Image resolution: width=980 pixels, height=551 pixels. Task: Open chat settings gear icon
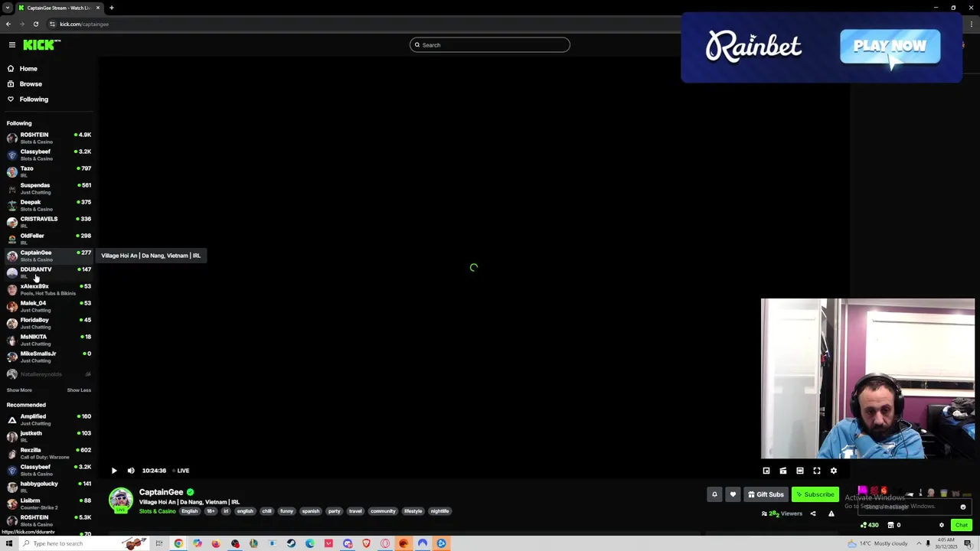(942, 525)
